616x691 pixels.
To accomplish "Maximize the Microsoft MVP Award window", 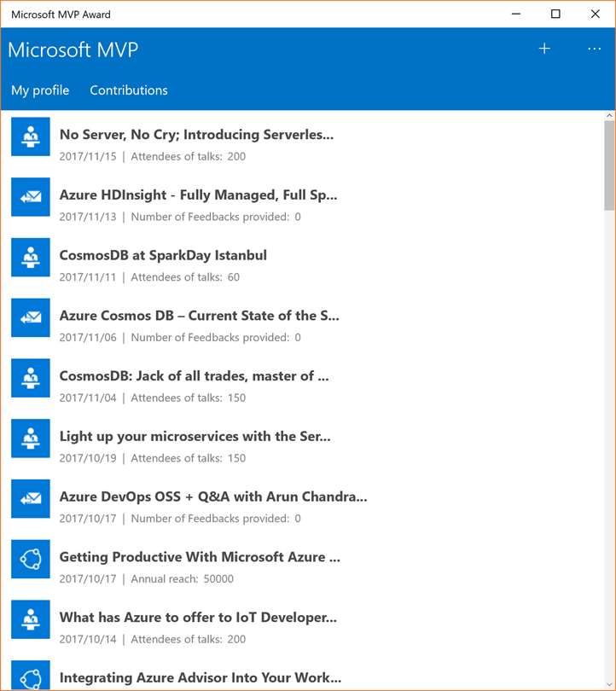I will pos(555,15).
